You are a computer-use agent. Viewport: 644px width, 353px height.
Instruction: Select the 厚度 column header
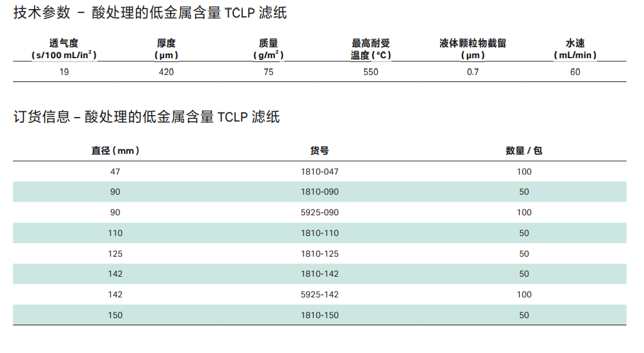[166, 43]
